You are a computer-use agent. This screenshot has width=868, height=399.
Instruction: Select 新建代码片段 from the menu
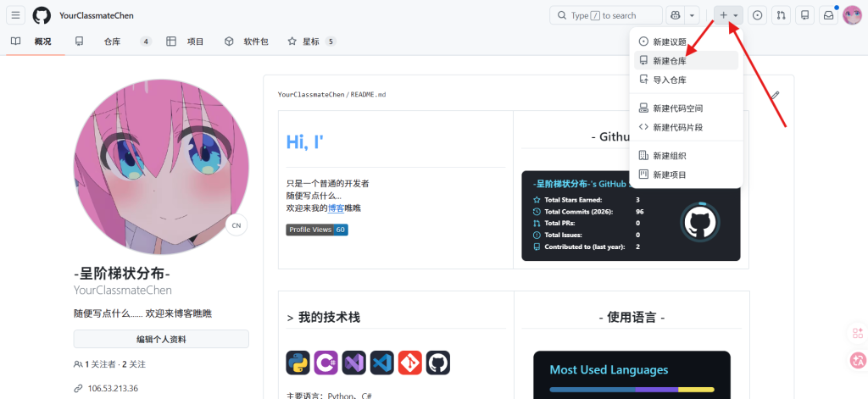click(686, 127)
